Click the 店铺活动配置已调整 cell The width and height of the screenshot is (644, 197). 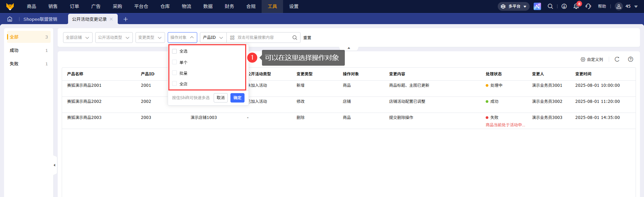(x=407, y=102)
